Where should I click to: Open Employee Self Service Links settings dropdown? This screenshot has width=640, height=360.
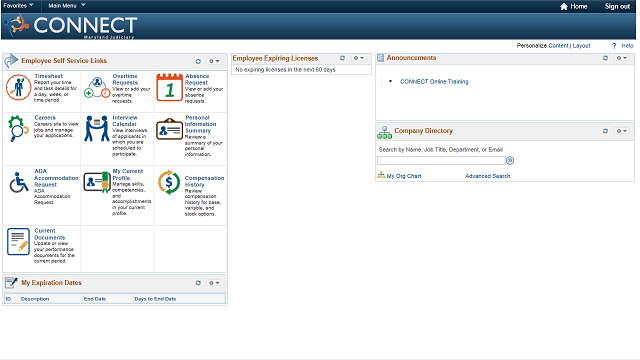click(214, 61)
